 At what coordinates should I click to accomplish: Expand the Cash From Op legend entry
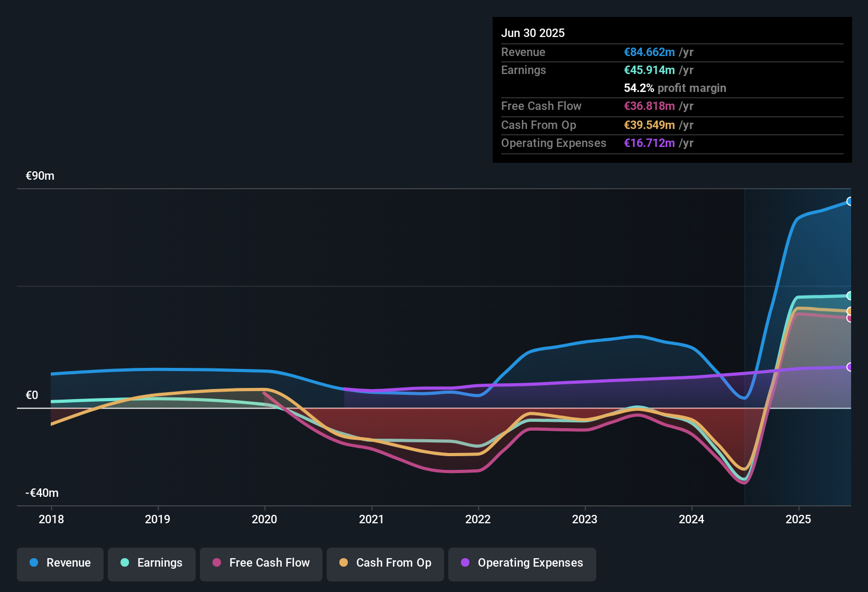click(x=385, y=563)
